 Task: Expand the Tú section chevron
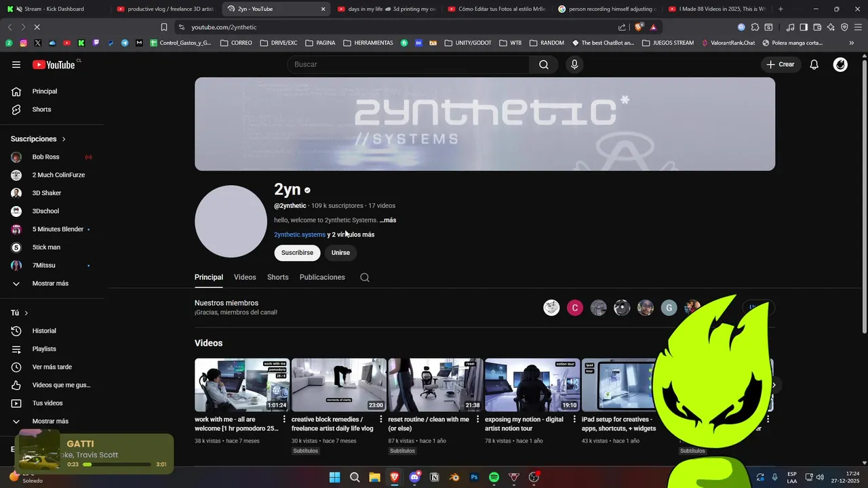(x=26, y=313)
